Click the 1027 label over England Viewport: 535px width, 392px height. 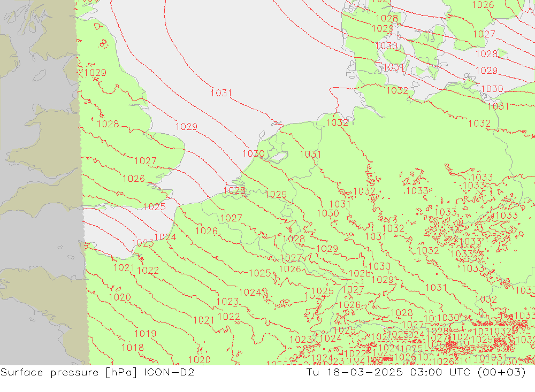coord(146,160)
